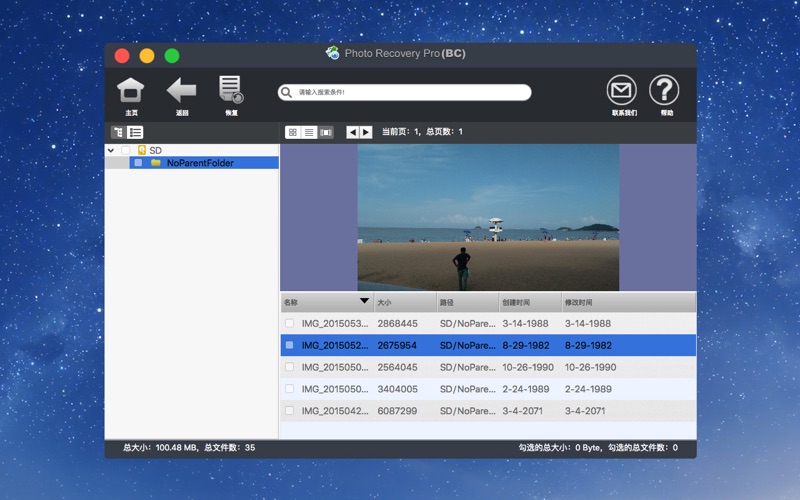Switch to list view icon
The image size is (800, 500).
coord(309,132)
